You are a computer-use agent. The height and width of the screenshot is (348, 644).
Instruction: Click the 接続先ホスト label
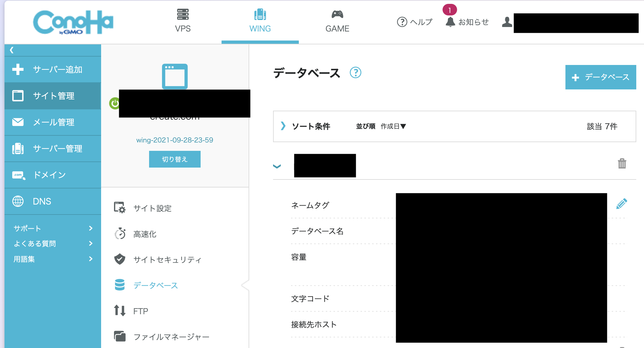coord(314,325)
